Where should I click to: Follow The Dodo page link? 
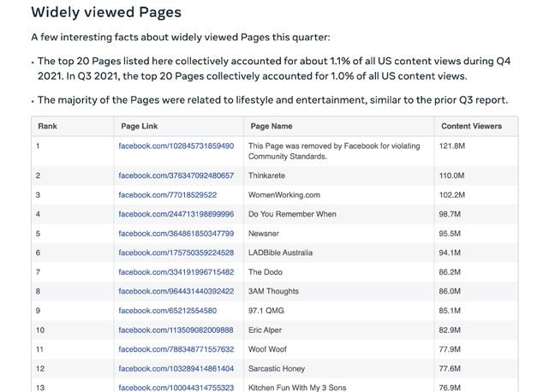pos(176,272)
